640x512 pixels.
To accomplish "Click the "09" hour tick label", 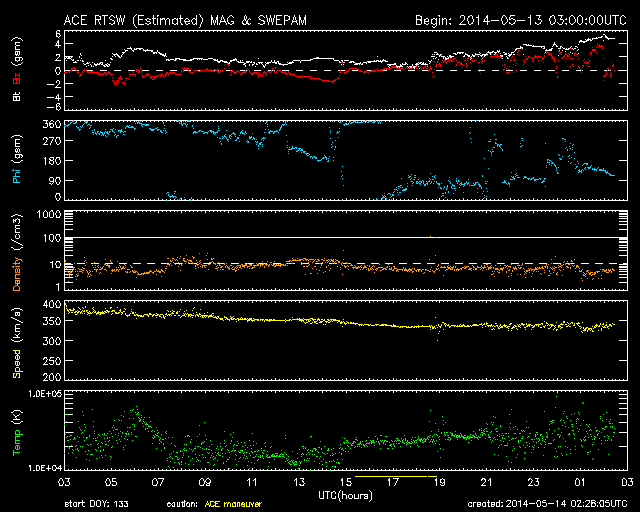I will tap(205, 483).
